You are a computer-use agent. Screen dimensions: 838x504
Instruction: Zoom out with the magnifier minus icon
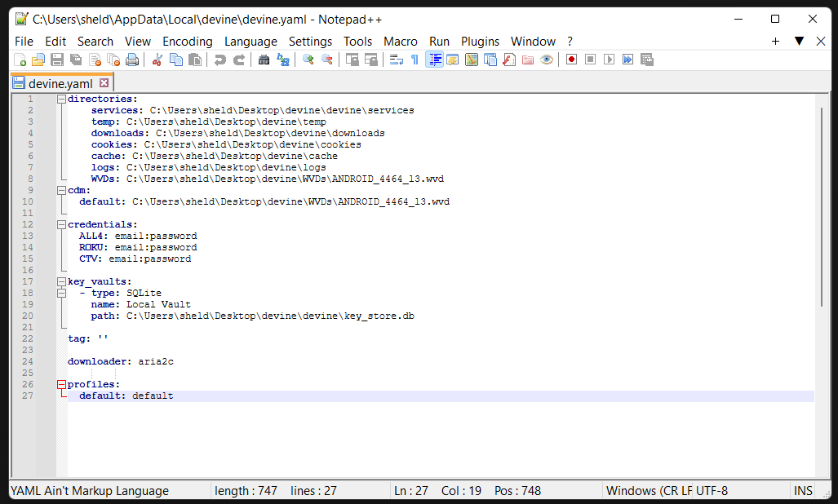327,60
